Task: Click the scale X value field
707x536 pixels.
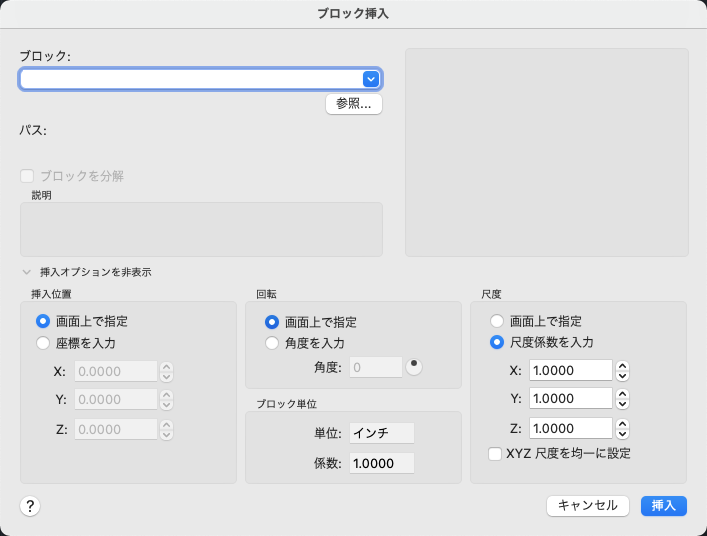Action: (x=569, y=371)
